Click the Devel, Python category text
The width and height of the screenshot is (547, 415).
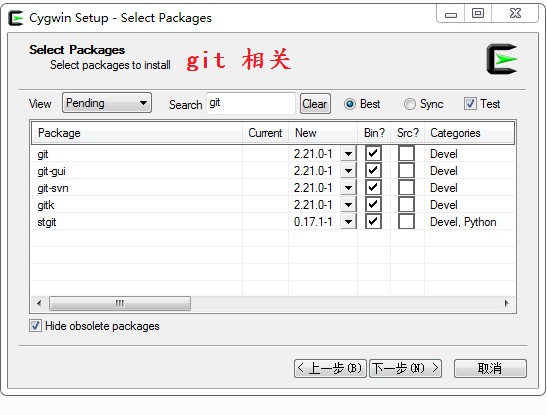coord(463,222)
